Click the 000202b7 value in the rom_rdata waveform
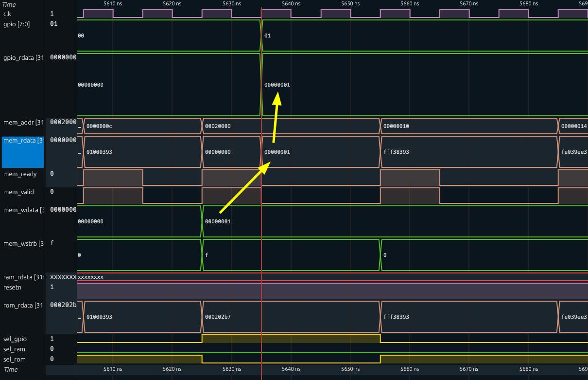 tap(218, 317)
